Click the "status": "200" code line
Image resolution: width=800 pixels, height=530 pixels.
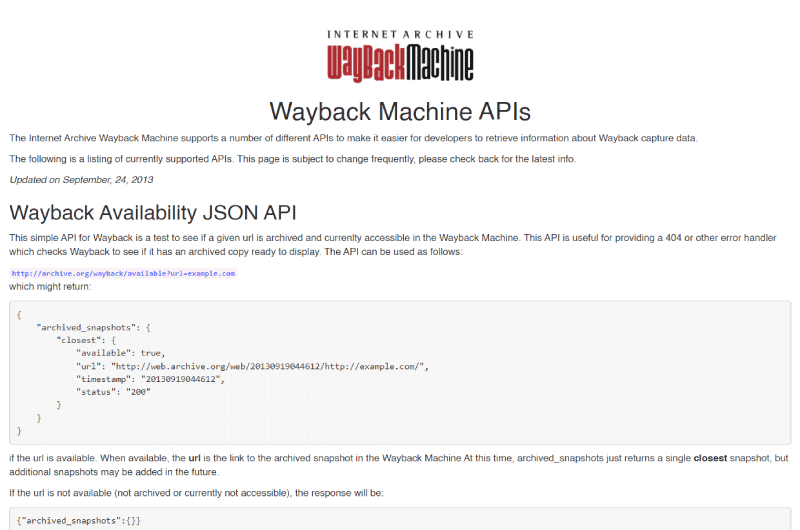coord(113,392)
